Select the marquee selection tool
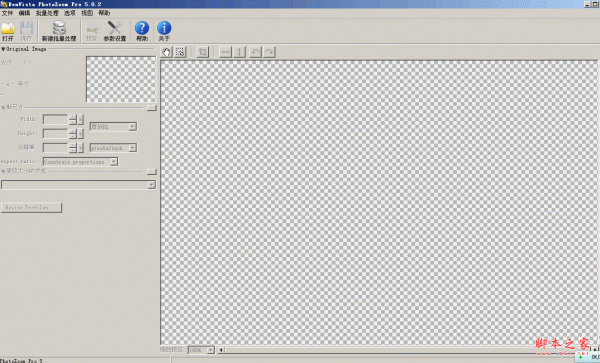 pos(180,52)
